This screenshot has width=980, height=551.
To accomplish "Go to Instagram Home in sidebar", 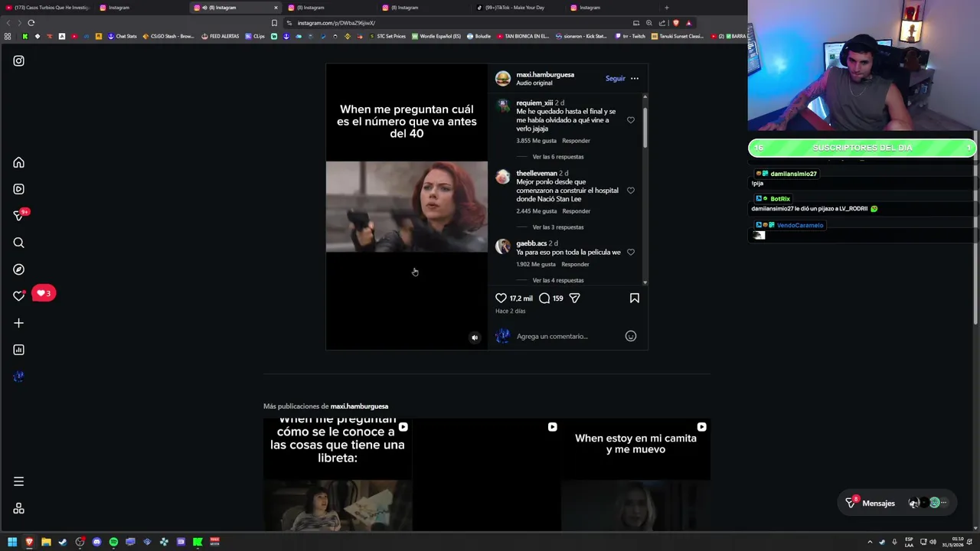I will pos(18,163).
